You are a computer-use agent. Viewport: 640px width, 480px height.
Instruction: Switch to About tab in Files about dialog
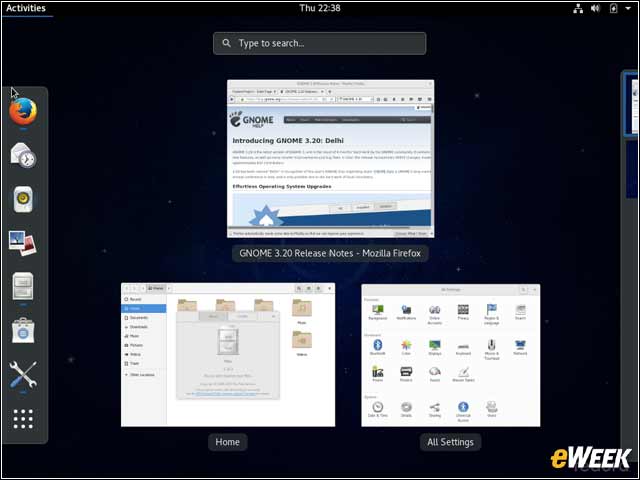coord(213,316)
